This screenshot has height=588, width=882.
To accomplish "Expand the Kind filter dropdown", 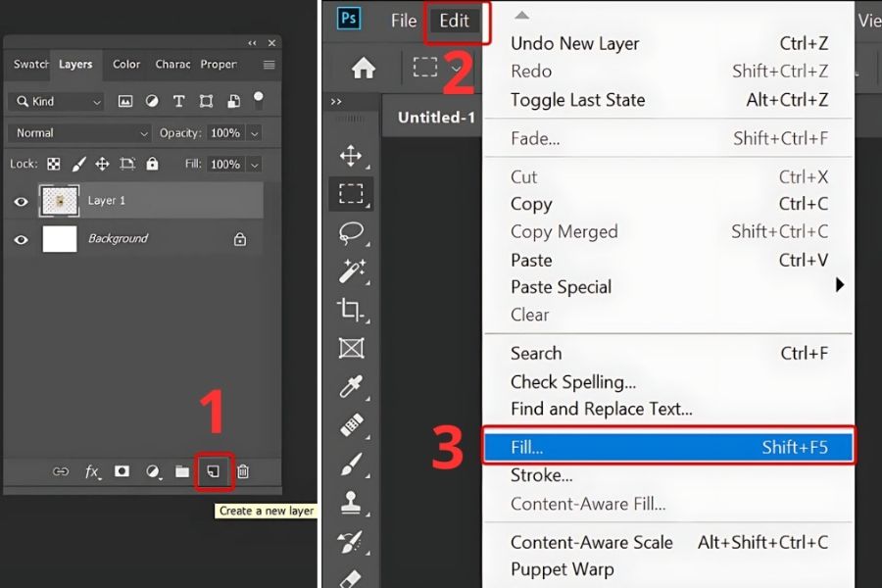I will click(x=57, y=102).
